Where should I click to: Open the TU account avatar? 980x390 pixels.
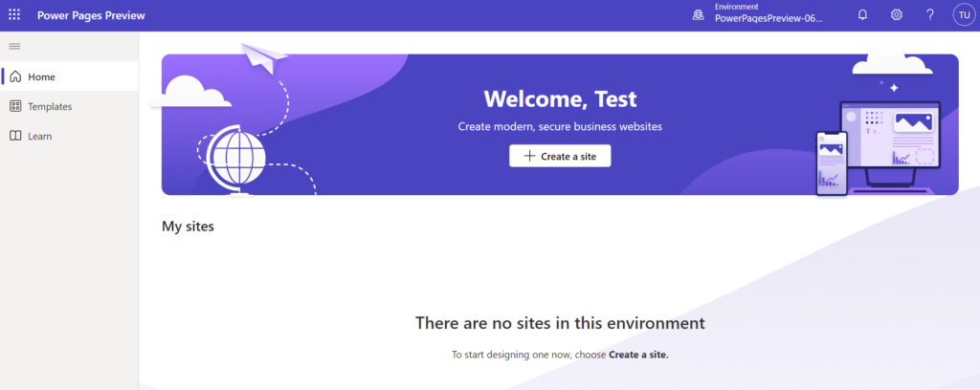964,15
